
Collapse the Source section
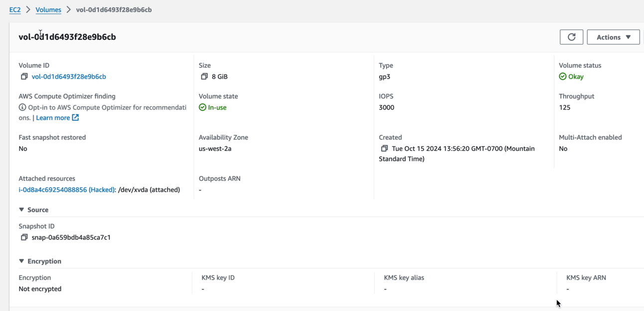click(x=20, y=209)
